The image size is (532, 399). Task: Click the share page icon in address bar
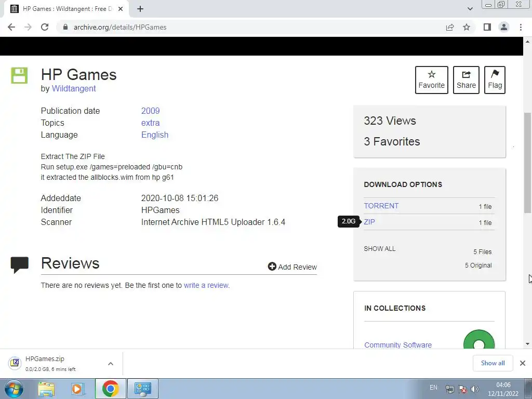(x=450, y=27)
